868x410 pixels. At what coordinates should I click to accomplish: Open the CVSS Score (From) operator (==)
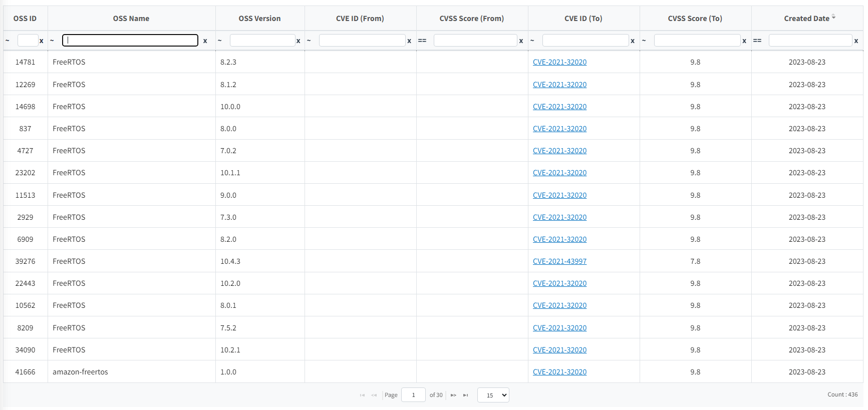pyautogui.click(x=422, y=41)
